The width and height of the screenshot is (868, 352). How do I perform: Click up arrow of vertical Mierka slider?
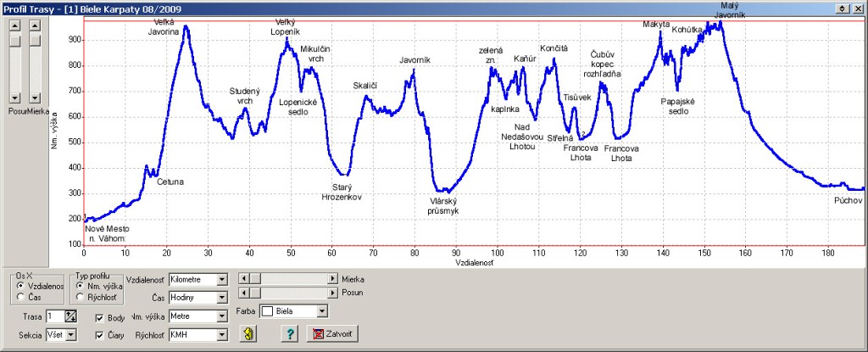[35, 25]
